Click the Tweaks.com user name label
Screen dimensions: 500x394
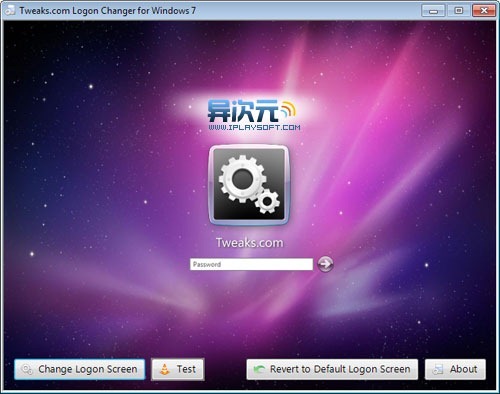[249, 243]
